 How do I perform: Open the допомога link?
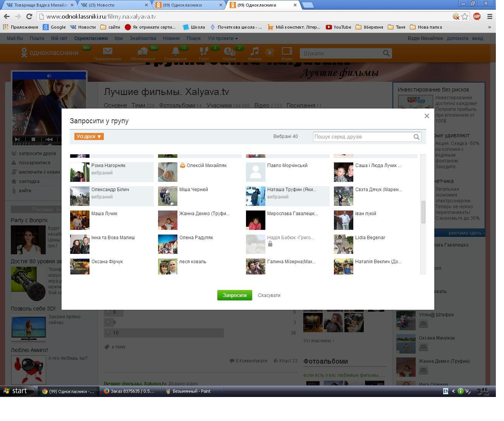[x=458, y=38]
